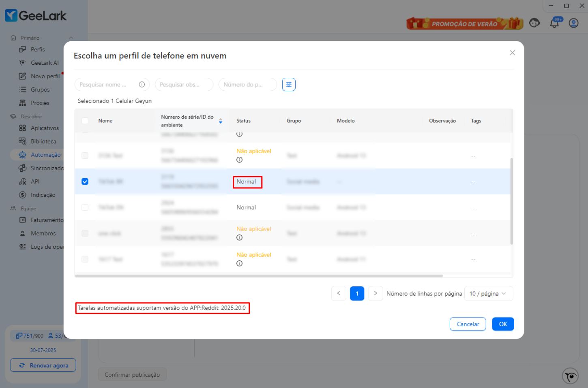Click the info icon in name search field
The image size is (588, 388).
tap(142, 85)
